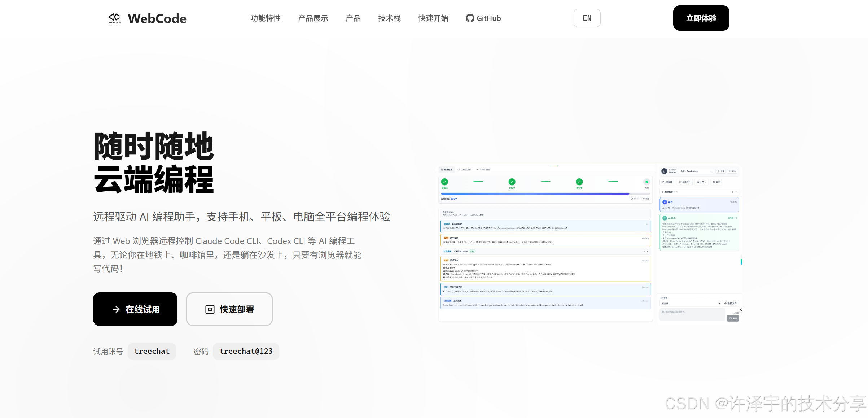Viewport: 868px width, 418px height.
Task: Click the green 初始化 checkmark step icon
Action: (444, 182)
